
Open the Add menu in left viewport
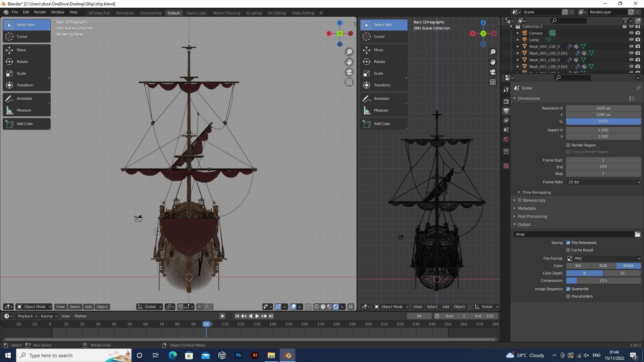pyautogui.click(x=88, y=307)
